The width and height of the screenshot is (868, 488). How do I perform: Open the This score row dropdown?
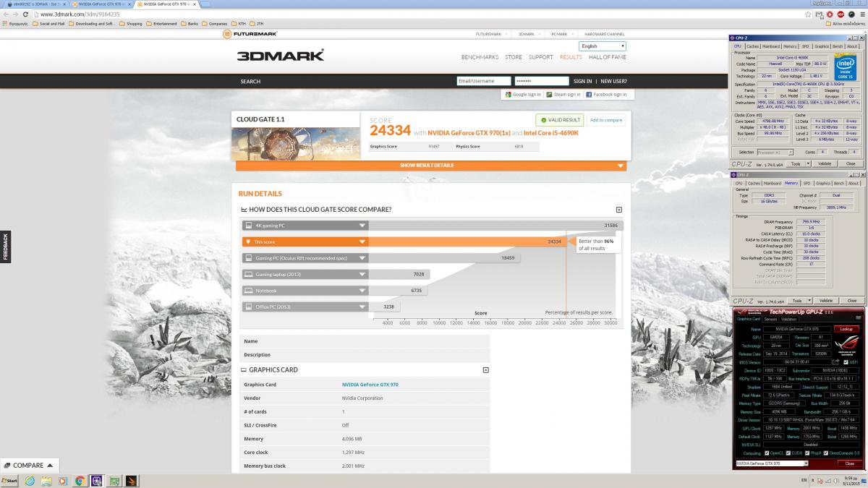coord(362,241)
